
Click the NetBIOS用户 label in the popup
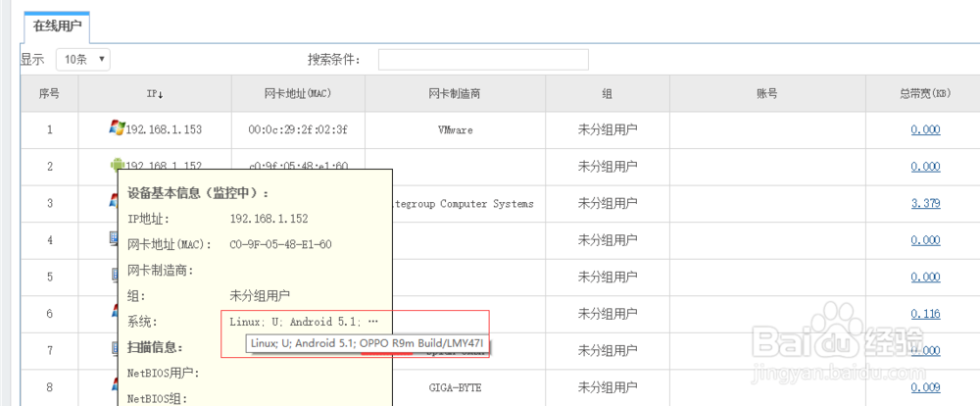[163, 373]
